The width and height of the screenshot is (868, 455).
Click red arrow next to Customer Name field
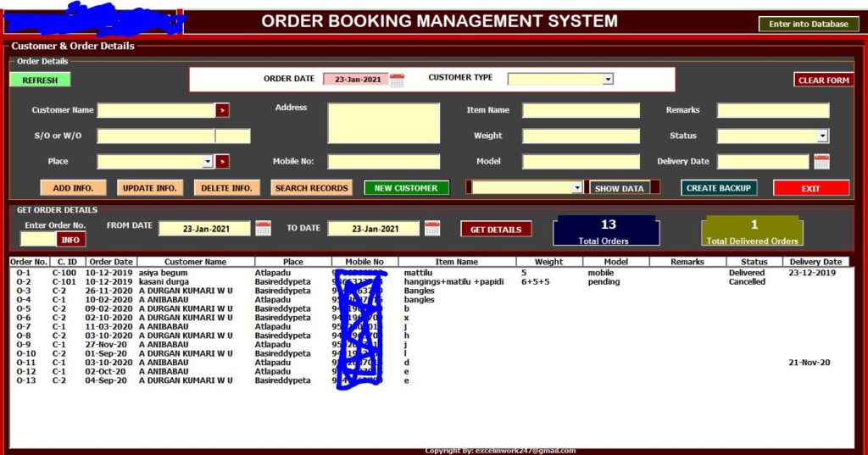223,110
